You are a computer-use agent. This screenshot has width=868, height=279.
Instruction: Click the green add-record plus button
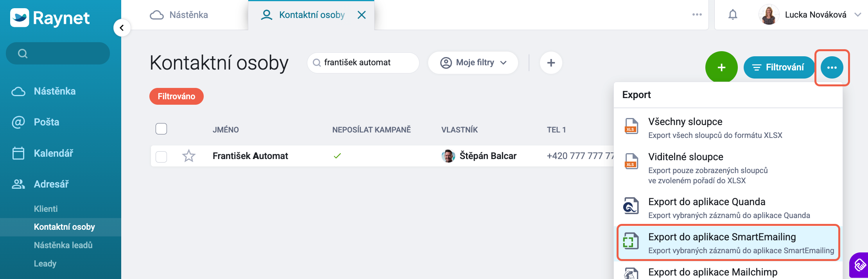(x=721, y=67)
